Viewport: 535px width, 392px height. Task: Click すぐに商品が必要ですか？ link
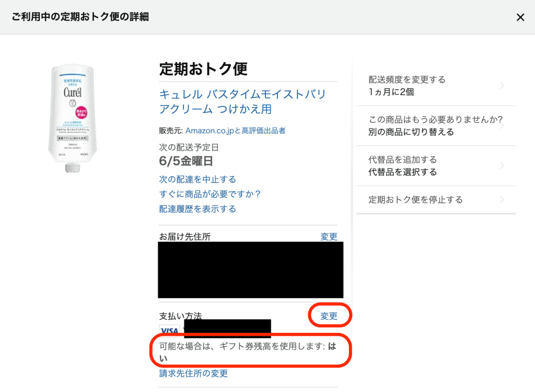click(x=210, y=194)
